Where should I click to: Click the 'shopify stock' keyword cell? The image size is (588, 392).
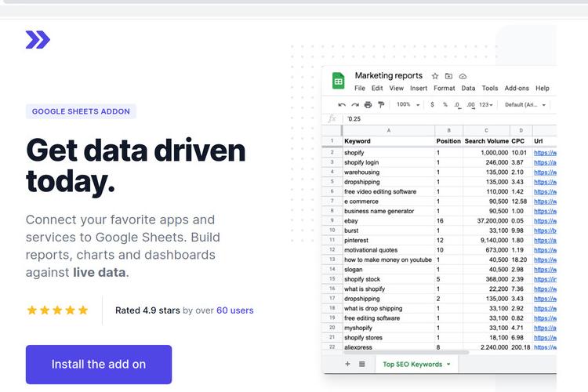click(389, 279)
